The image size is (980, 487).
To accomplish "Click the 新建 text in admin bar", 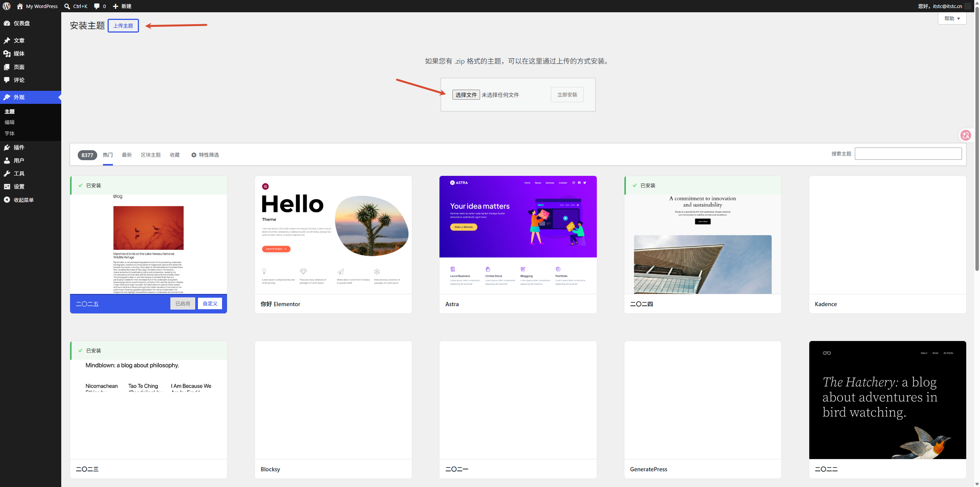I will click(x=126, y=6).
